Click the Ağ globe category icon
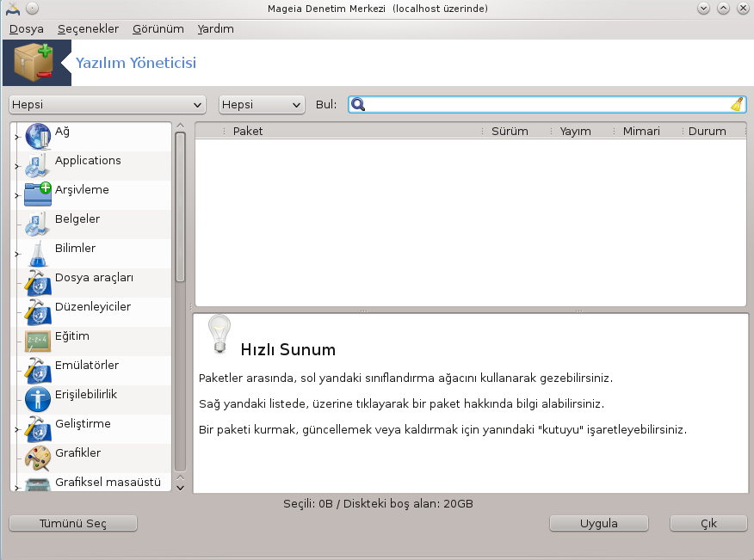Image resolution: width=754 pixels, height=560 pixels. [x=38, y=137]
